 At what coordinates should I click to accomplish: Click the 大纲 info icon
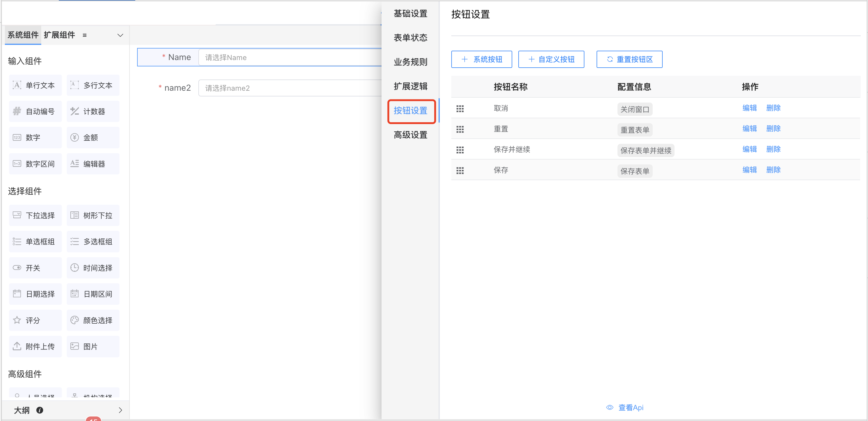40,410
